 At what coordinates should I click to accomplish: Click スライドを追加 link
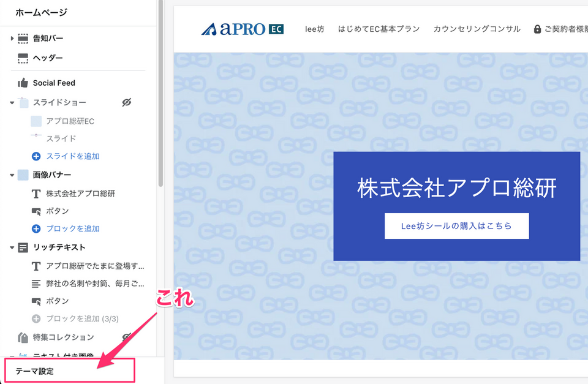point(73,156)
